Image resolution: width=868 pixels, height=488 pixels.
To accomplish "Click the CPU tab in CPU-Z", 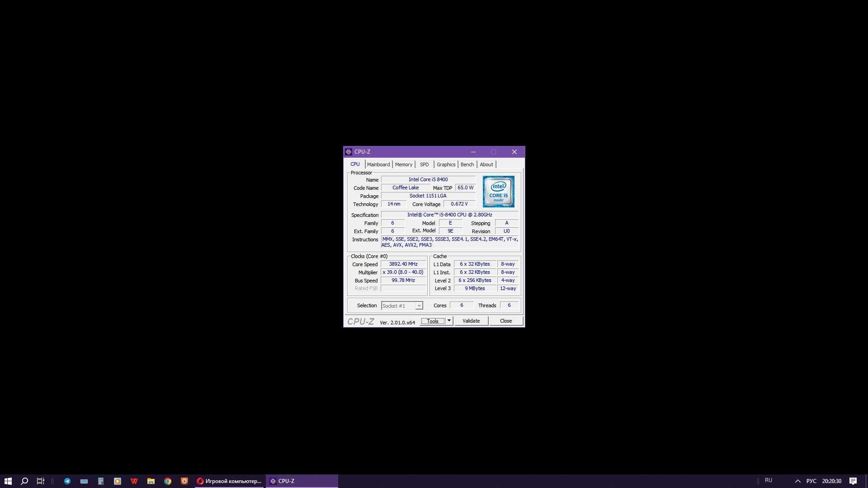I will click(354, 164).
